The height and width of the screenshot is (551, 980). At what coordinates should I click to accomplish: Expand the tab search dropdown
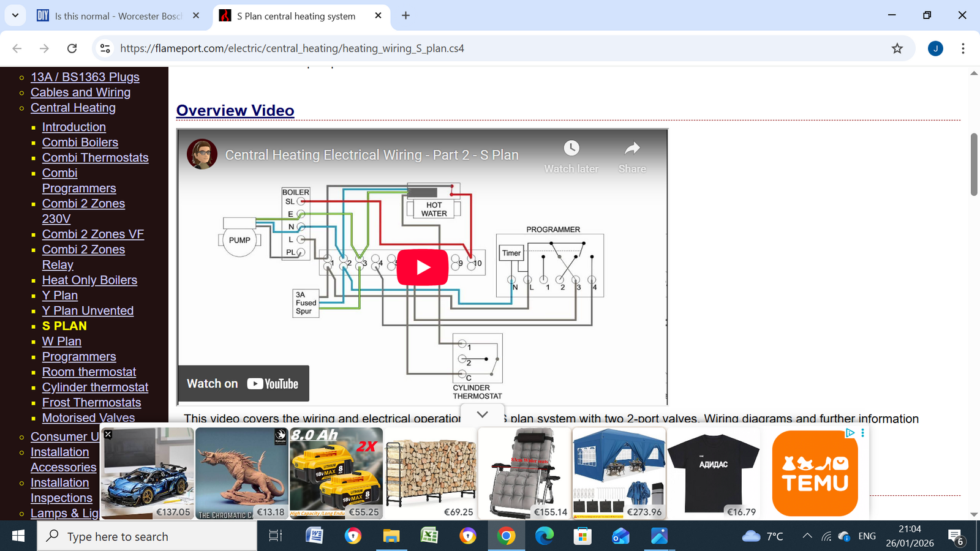tap(15, 15)
